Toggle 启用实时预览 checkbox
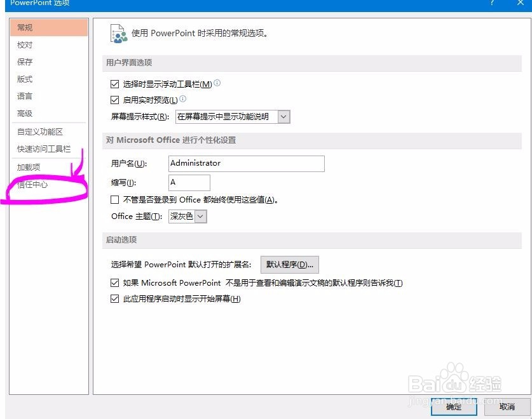Image resolution: width=532 pixels, height=419 pixels. (114, 100)
